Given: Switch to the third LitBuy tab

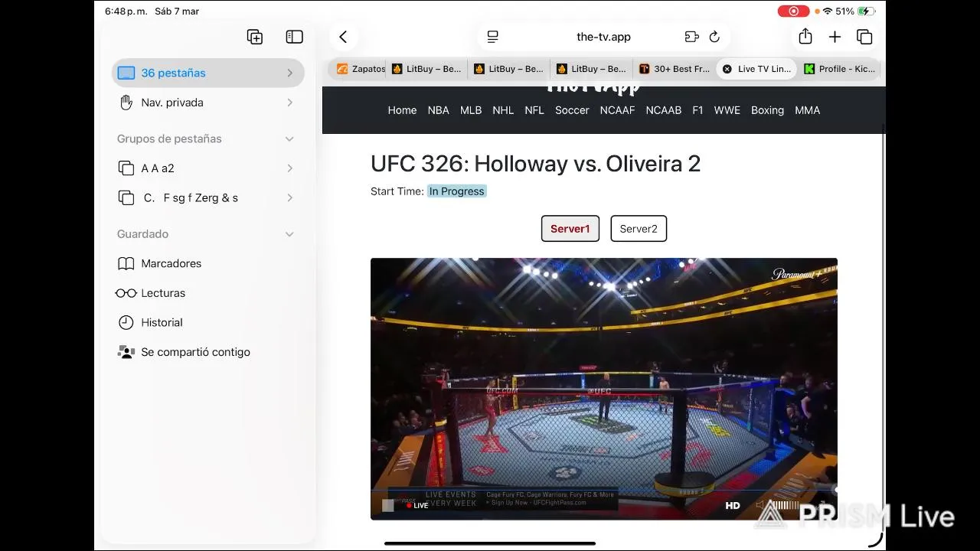Looking at the screenshot, I should tap(591, 69).
